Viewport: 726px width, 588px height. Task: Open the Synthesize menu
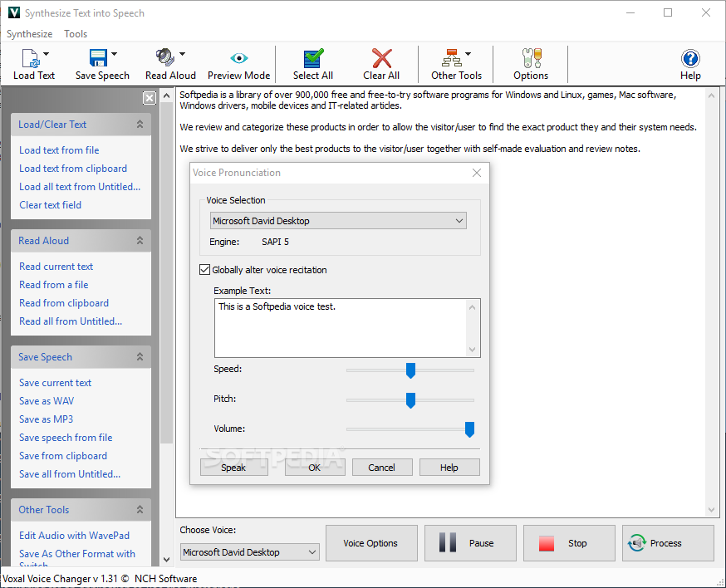[x=30, y=34]
